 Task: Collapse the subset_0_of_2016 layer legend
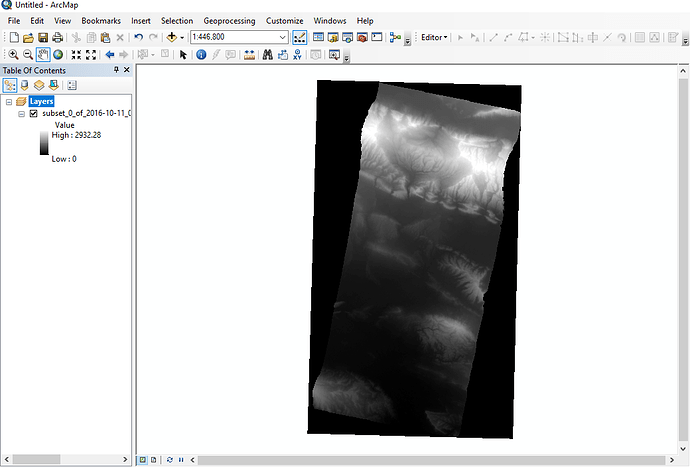(x=21, y=114)
